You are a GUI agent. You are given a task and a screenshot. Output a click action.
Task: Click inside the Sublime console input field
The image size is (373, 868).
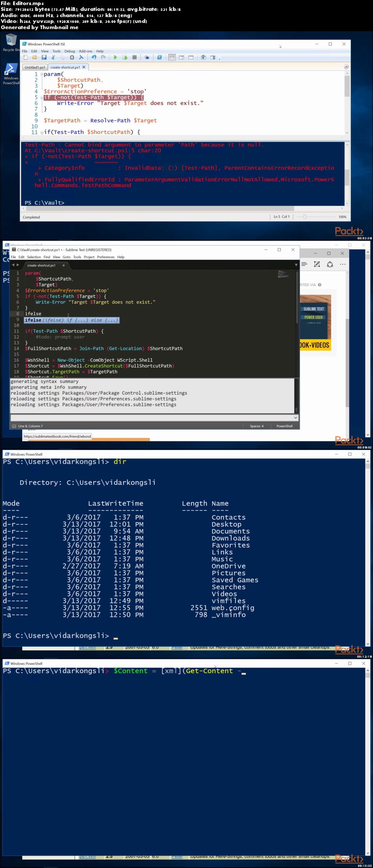pyautogui.click(x=151, y=418)
